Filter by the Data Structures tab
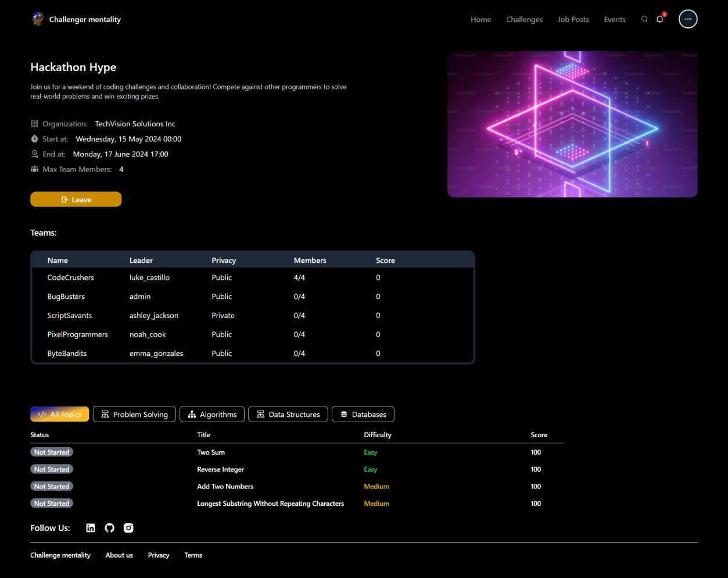Image resolution: width=728 pixels, height=578 pixels. 288,414
